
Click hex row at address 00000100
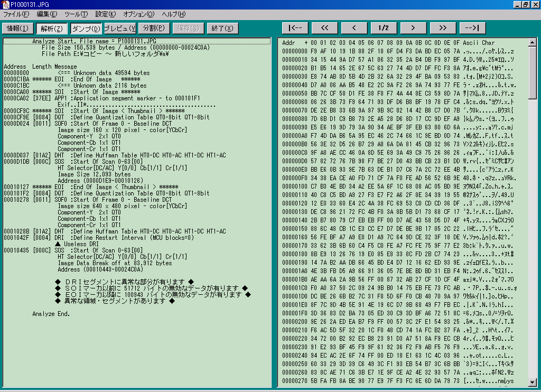click(x=399, y=186)
